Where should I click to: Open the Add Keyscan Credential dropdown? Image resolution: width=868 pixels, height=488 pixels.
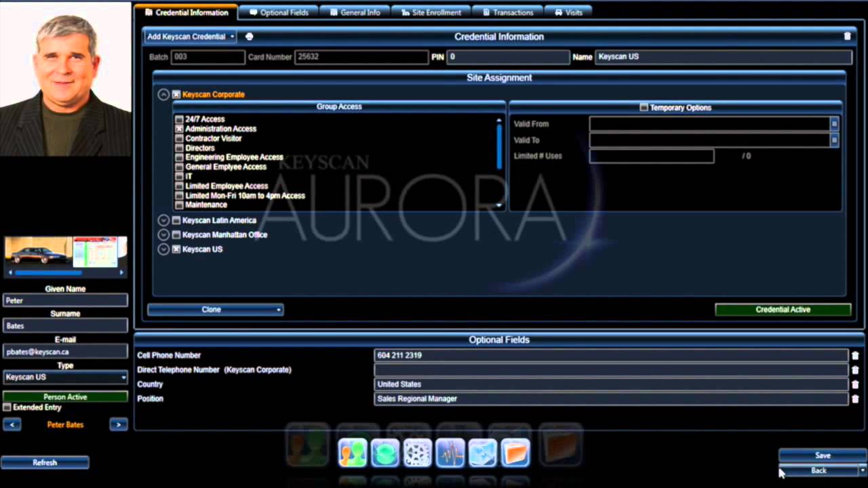point(190,37)
